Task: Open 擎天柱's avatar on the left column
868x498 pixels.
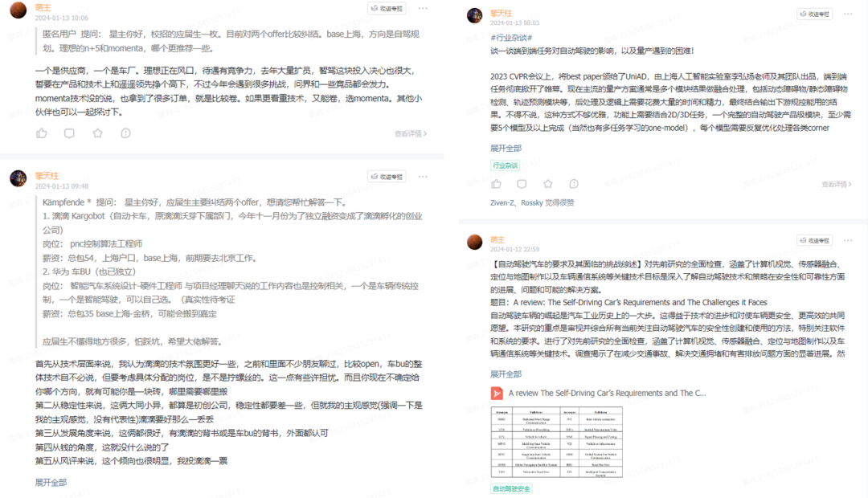Action: (18, 178)
